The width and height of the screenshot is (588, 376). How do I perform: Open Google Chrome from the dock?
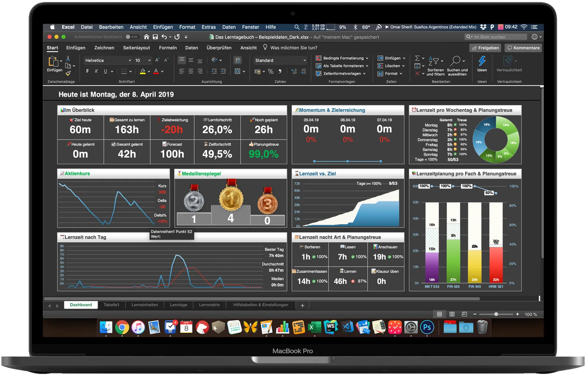pyautogui.click(x=122, y=327)
